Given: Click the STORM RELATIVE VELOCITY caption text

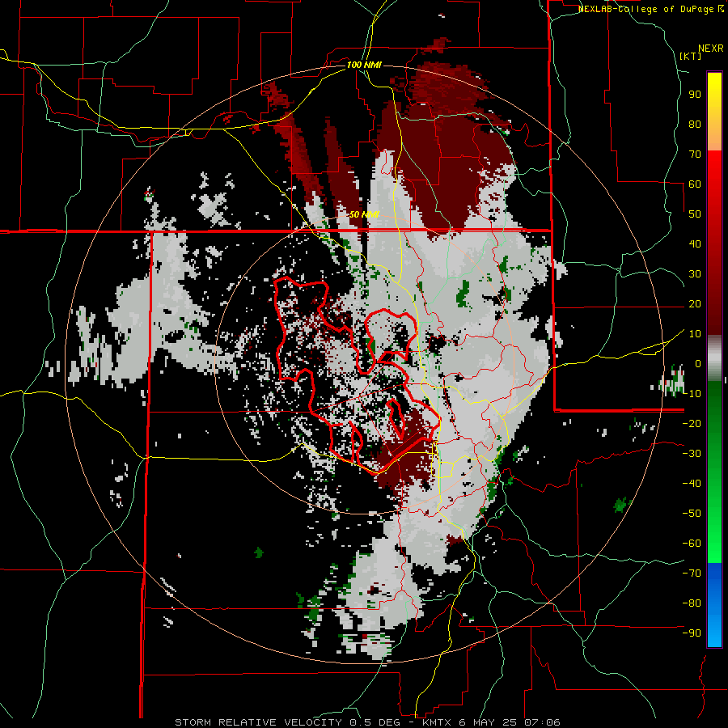Looking at the screenshot, I should pos(259,722).
